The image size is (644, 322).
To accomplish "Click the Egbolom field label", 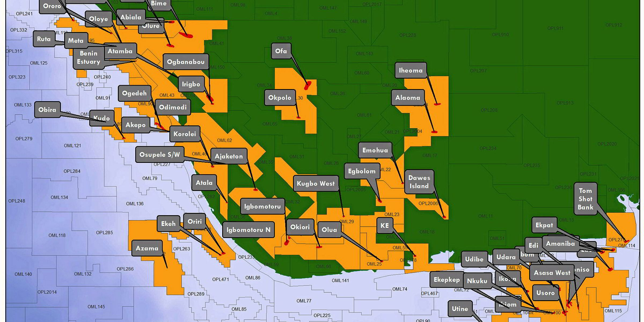I will (362, 171).
